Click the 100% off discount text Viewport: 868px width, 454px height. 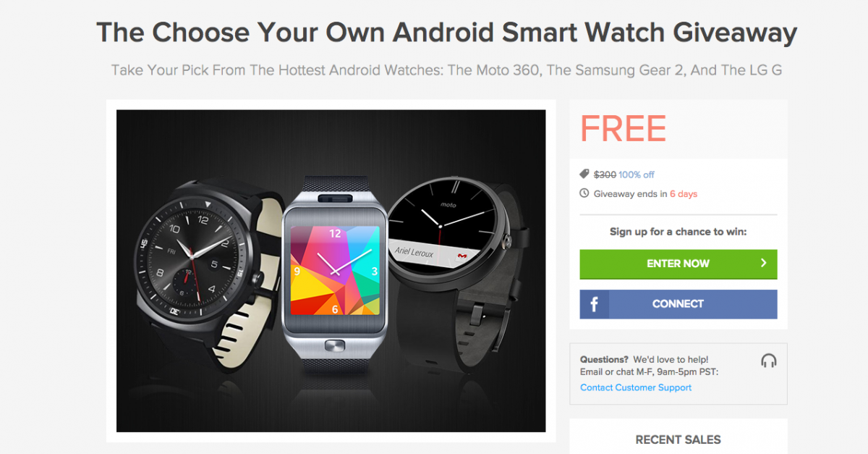pyautogui.click(x=637, y=175)
